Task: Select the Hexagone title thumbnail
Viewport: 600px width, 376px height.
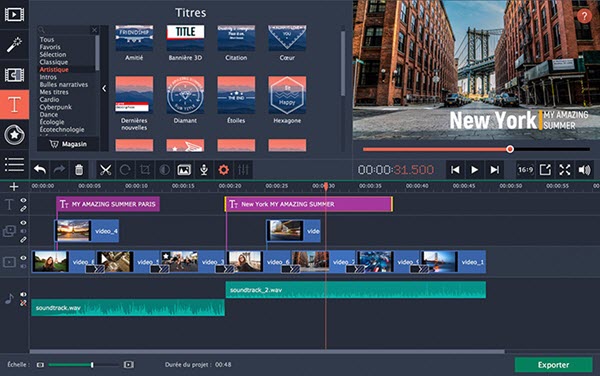Action: pos(287,95)
